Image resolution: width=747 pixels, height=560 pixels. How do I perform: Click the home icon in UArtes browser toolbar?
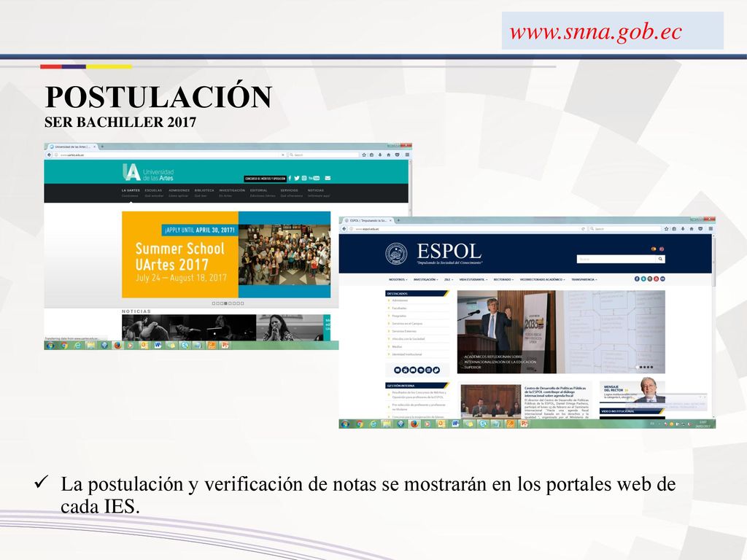pos(389,155)
